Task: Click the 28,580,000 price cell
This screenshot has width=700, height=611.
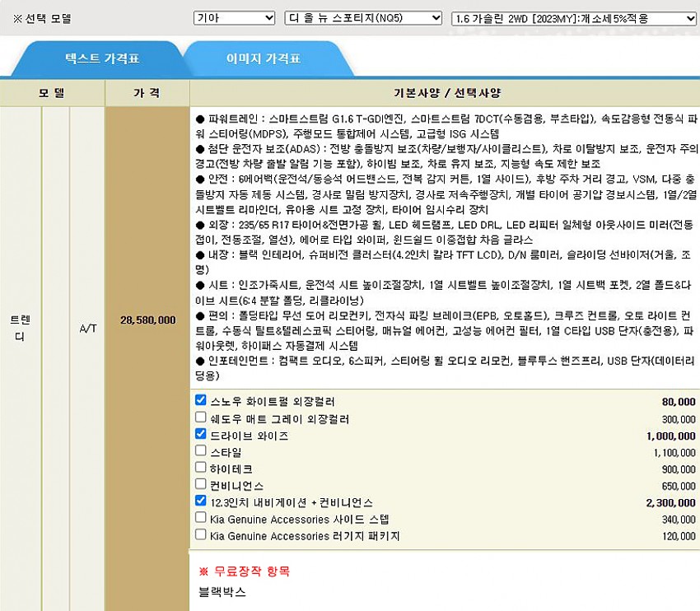Action: (x=147, y=319)
